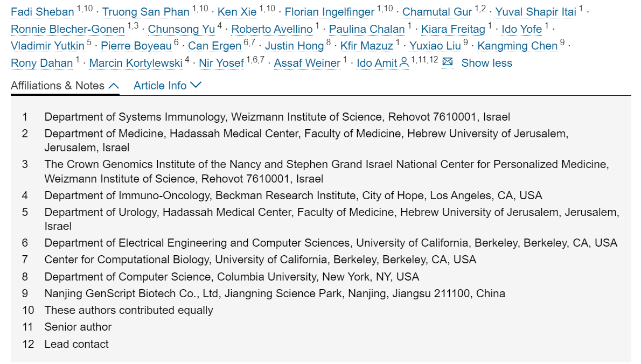Open Assaf Weiner author link
Image resolution: width=641 pixels, height=364 pixels.
(x=307, y=63)
